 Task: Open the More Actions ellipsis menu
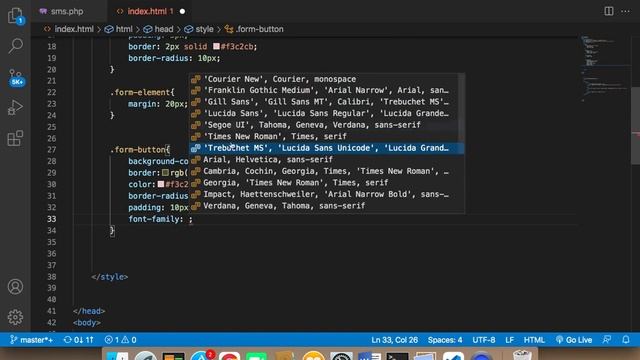625,11
